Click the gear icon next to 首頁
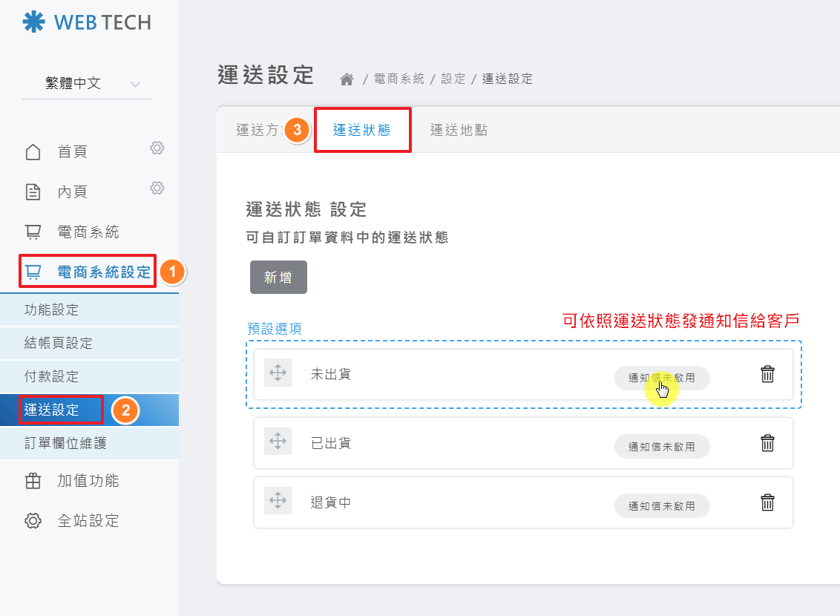Screen dimensions: 840x616 point(157,148)
